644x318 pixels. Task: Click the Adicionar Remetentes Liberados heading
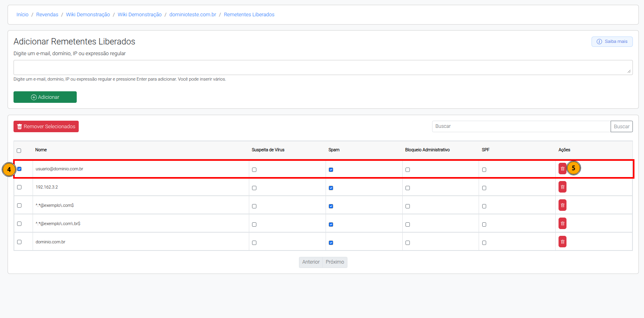pyautogui.click(x=74, y=42)
